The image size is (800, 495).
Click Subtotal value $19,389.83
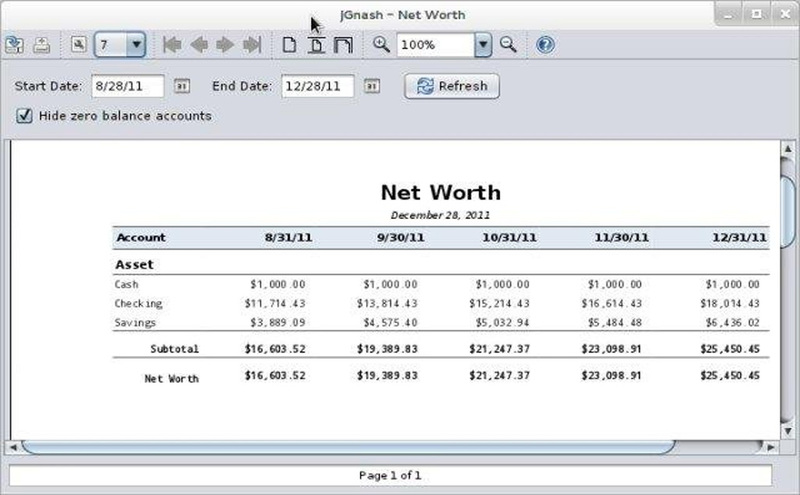387,349
